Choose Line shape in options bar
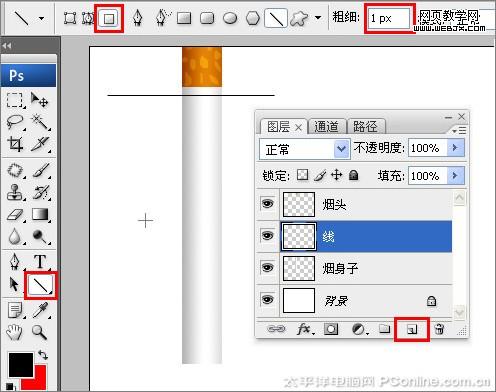This screenshot has width=496, height=392. [276, 18]
